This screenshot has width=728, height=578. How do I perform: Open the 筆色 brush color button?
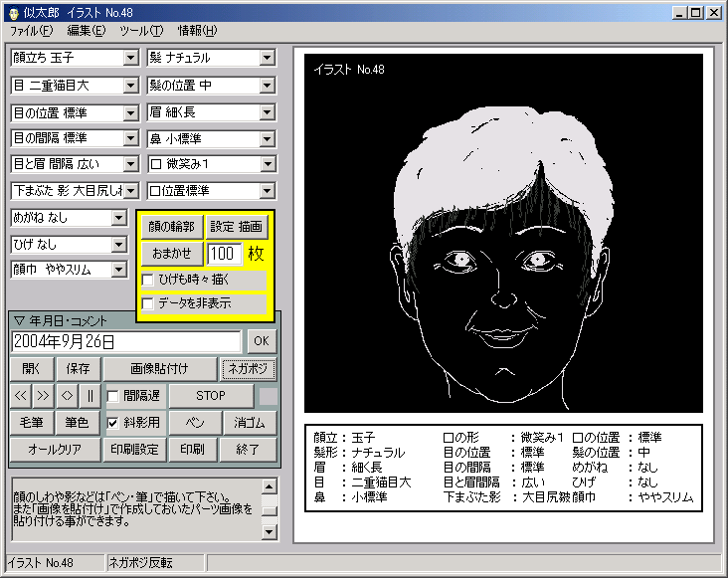pos(77,423)
